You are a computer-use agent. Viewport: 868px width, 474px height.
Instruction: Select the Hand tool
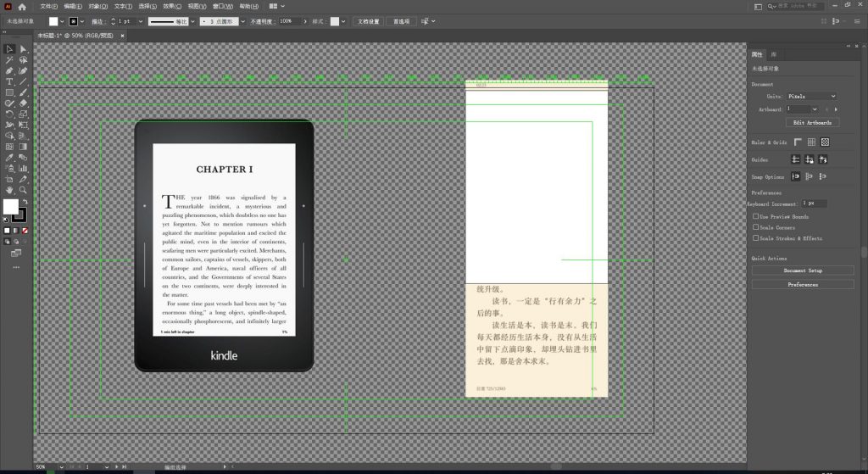click(x=9, y=190)
